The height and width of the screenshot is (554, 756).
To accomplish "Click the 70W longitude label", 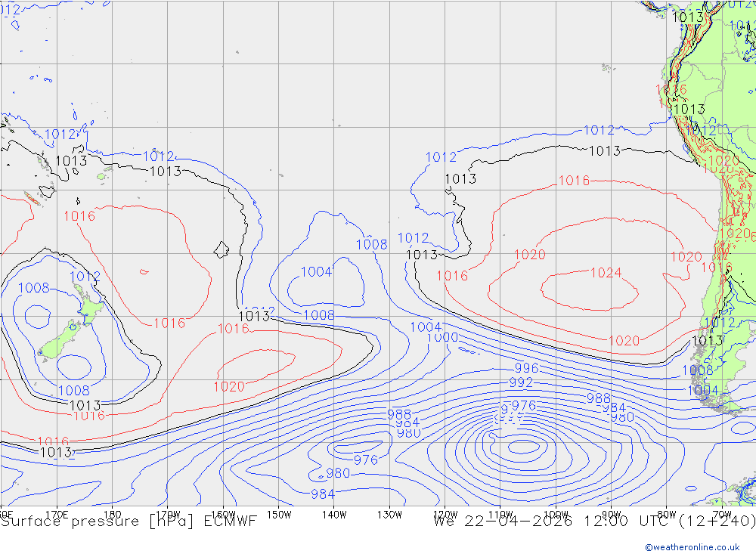I will pos(722,515).
